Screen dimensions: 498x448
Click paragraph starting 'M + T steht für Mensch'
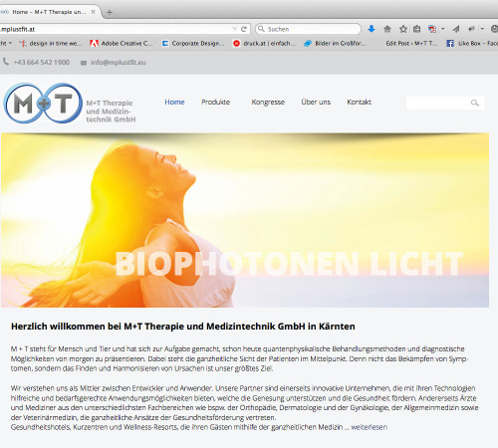pyautogui.click(x=239, y=358)
